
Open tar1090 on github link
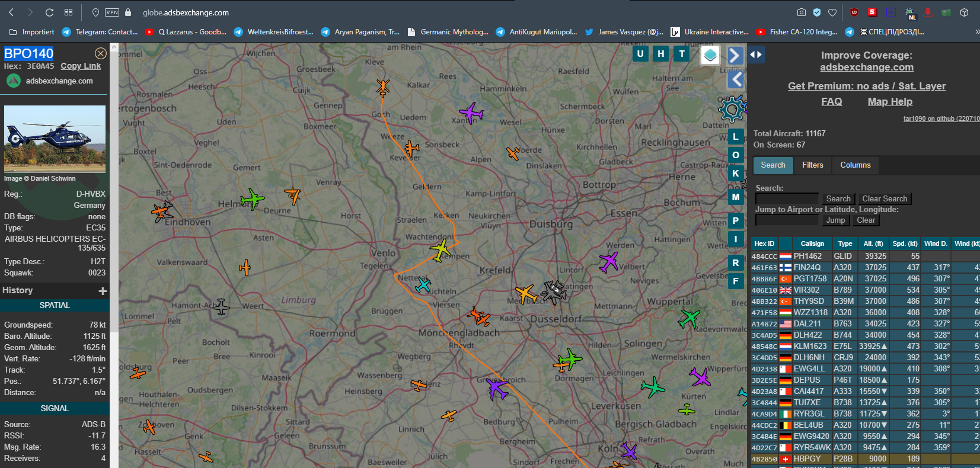941,119
